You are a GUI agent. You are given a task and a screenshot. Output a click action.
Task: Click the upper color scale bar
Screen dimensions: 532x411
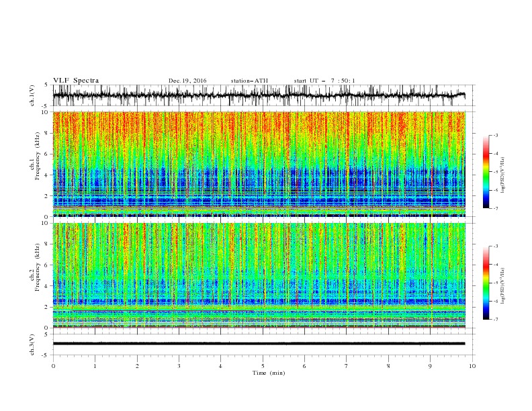point(486,172)
